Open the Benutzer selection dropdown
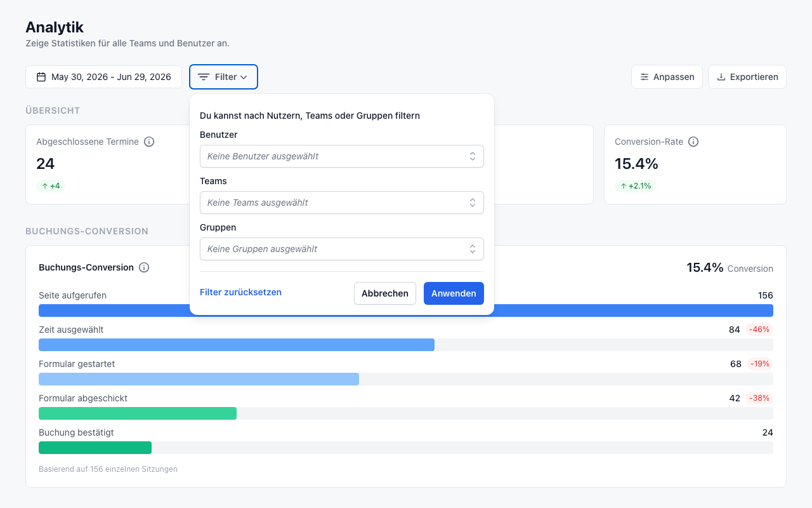 pos(342,156)
